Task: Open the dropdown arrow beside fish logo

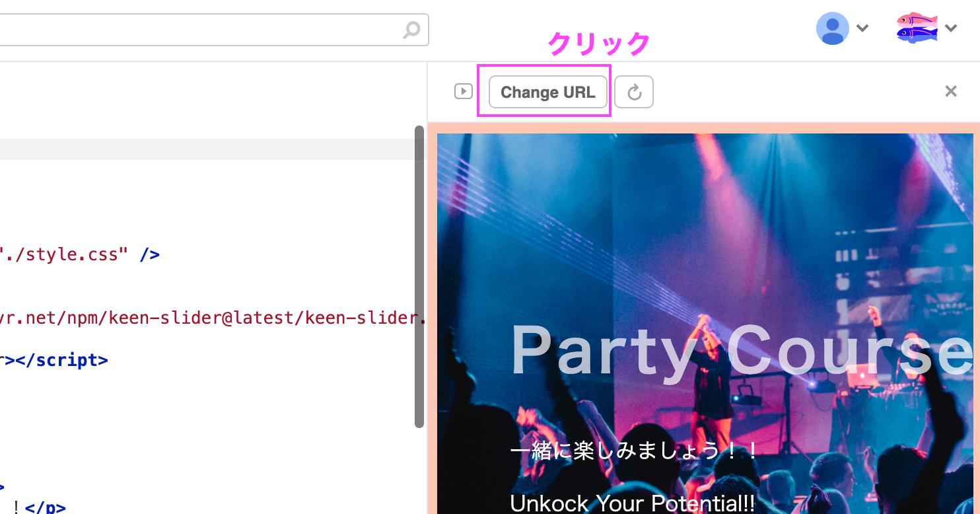Action: [951, 28]
